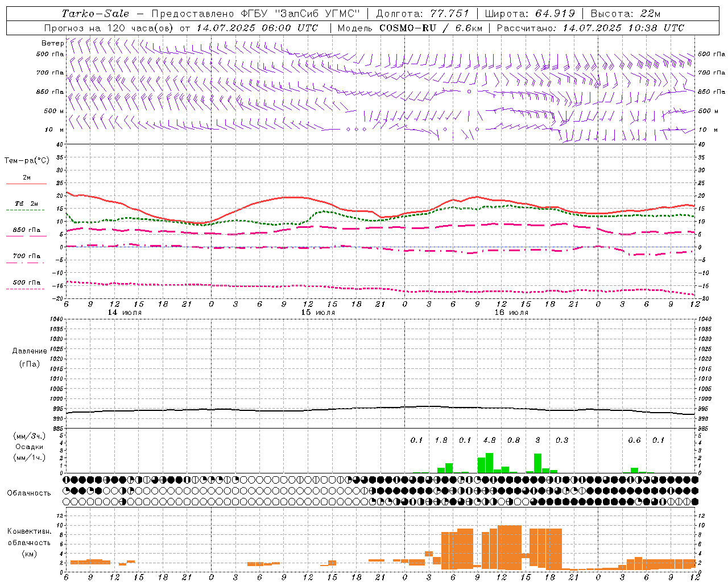The height and width of the screenshot is (582, 728).
Task: Select the "Прогноз на 120 часа(ов)" text
Action: 109,28
